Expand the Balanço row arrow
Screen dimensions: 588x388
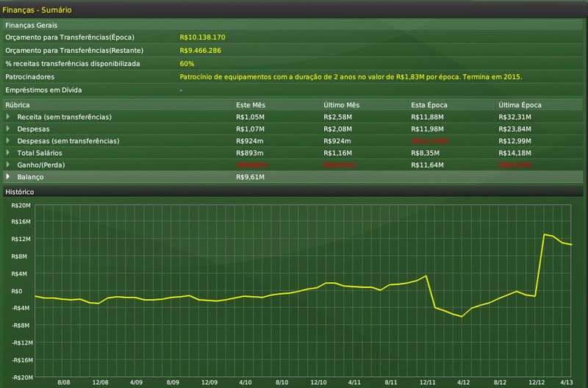tap(8, 177)
